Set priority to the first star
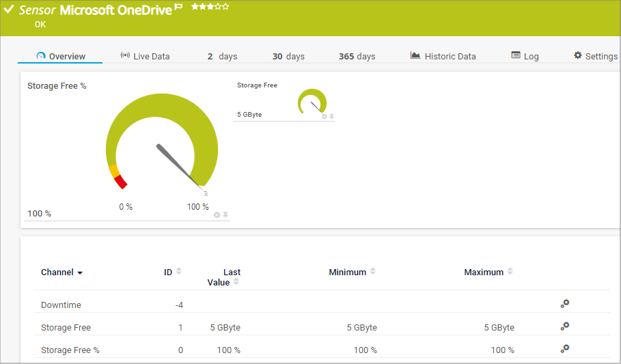 pyautogui.click(x=194, y=7)
